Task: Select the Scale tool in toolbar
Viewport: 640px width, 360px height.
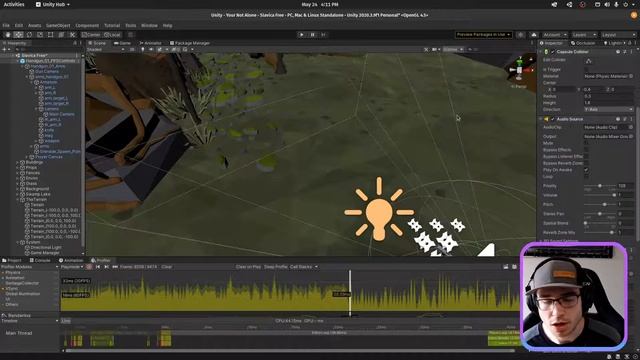Action: pyautogui.click(x=40, y=35)
